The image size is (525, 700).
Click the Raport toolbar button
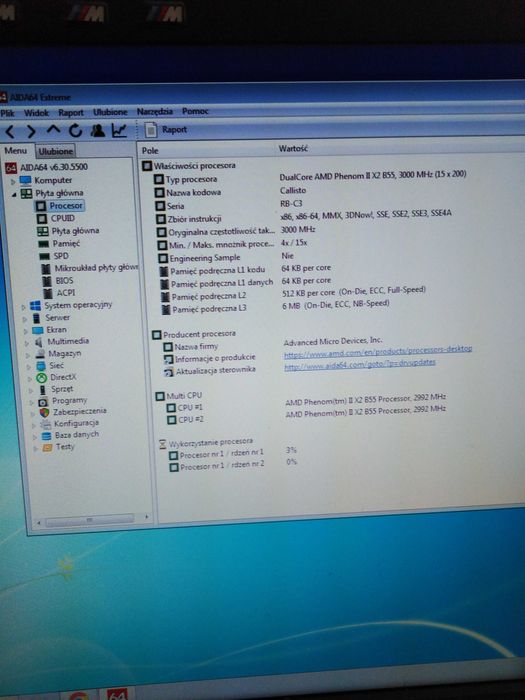point(166,129)
